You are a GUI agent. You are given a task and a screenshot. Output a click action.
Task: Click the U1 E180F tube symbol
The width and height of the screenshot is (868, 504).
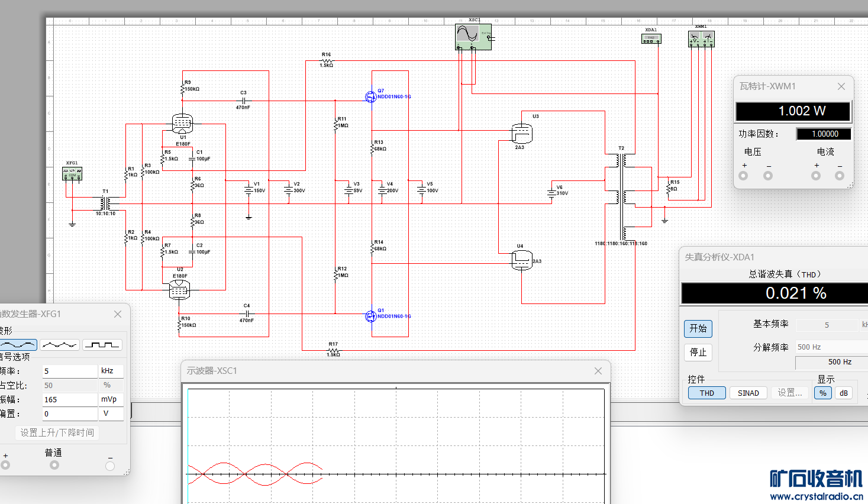click(182, 124)
